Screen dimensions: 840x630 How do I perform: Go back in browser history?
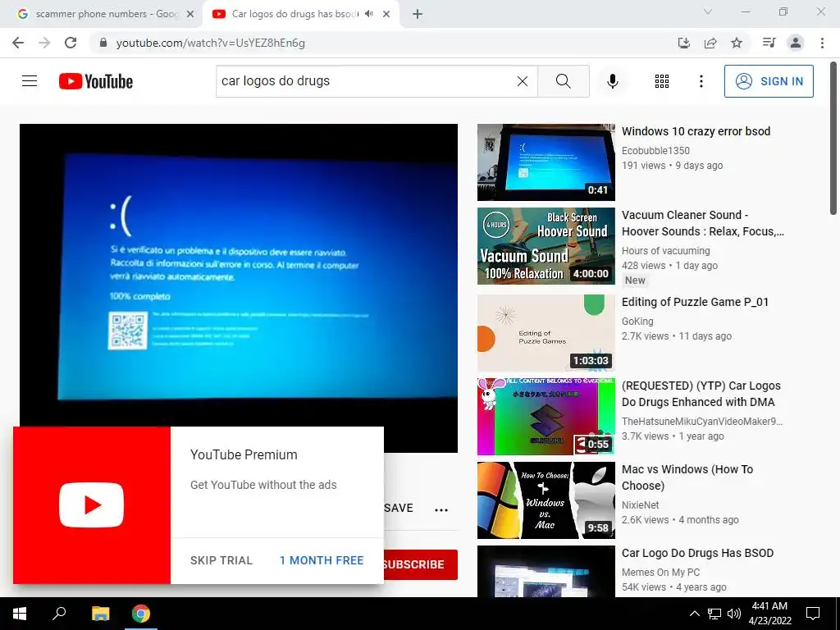tap(18, 43)
